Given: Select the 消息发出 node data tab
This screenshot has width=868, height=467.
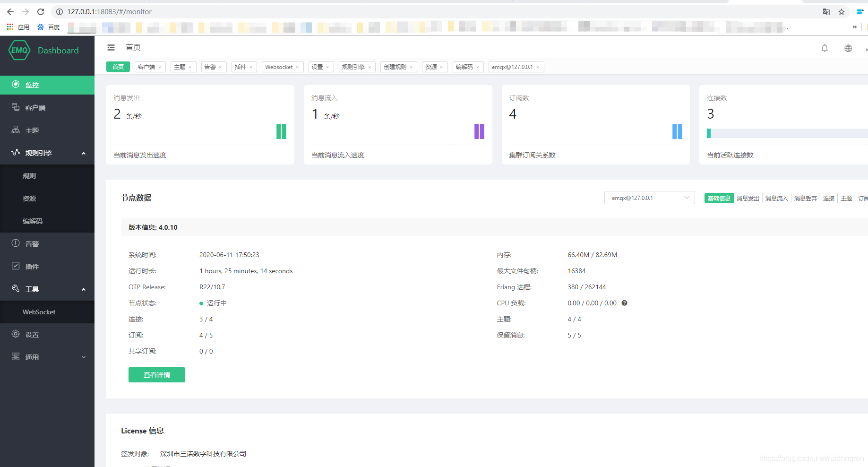Looking at the screenshot, I should (x=748, y=199).
